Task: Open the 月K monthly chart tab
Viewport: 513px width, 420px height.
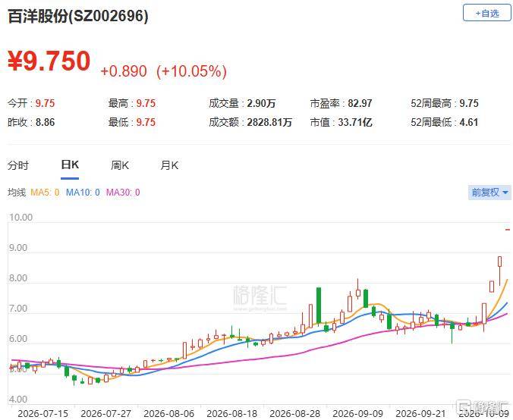Action: click(x=169, y=165)
